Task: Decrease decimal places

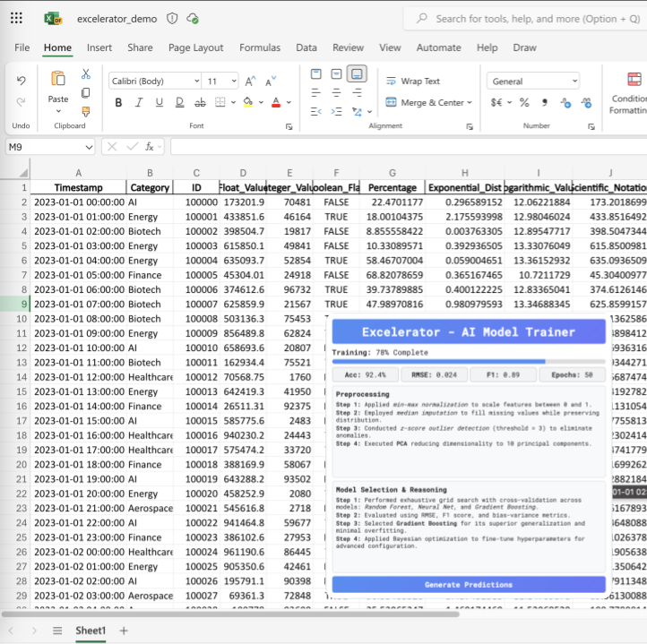Action: tap(586, 103)
